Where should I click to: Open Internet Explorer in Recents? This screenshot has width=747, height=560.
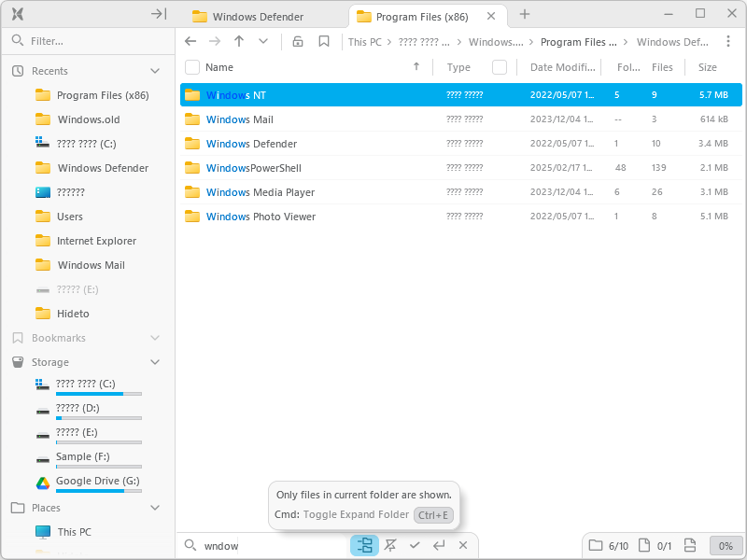pos(86,241)
